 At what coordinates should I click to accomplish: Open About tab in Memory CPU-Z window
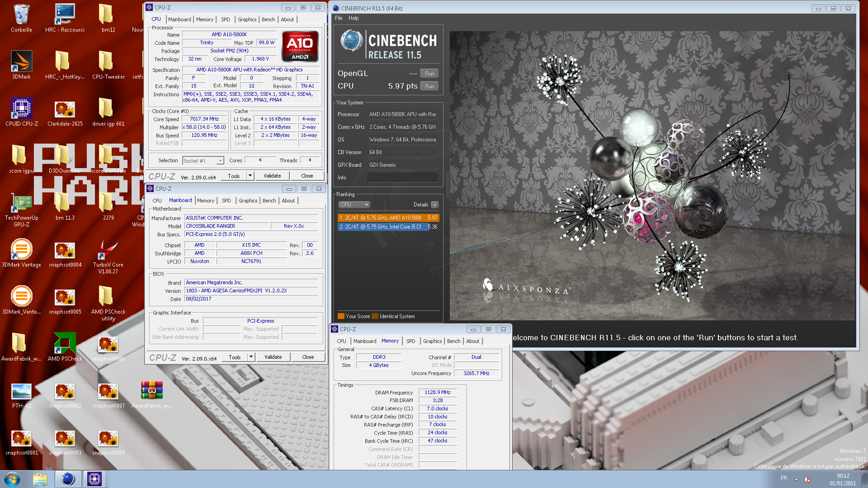(x=473, y=341)
